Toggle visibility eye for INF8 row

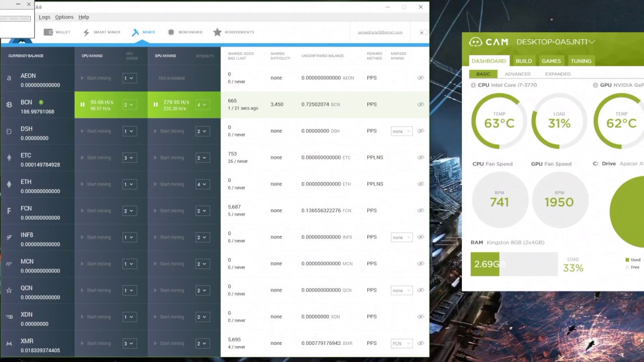pyautogui.click(x=421, y=237)
